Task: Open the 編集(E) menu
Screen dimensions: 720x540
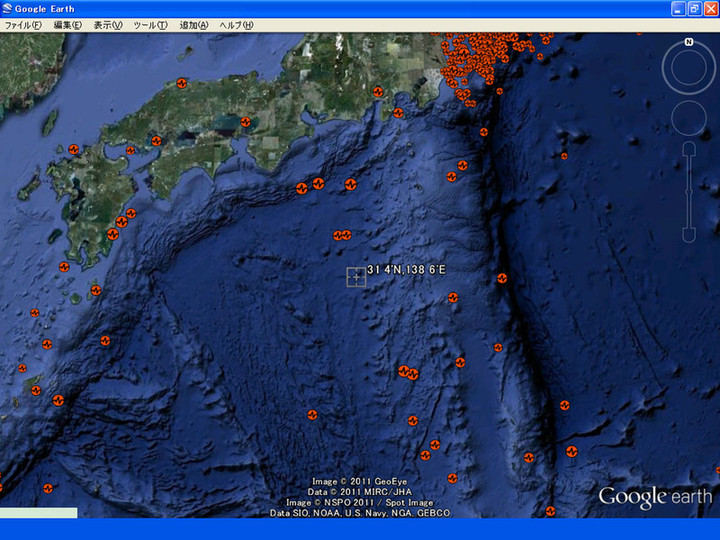Action: (68, 25)
